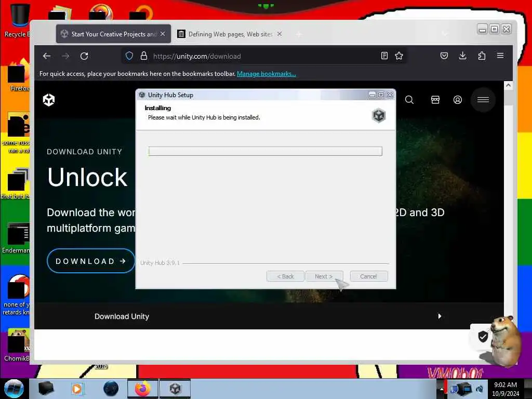Click the network icon in system tray

(x=464, y=389)
